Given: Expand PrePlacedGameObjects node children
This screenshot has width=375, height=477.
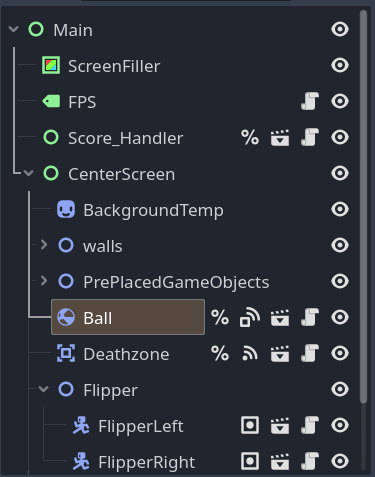Looking at the screenshot, I should pos(44,281).
